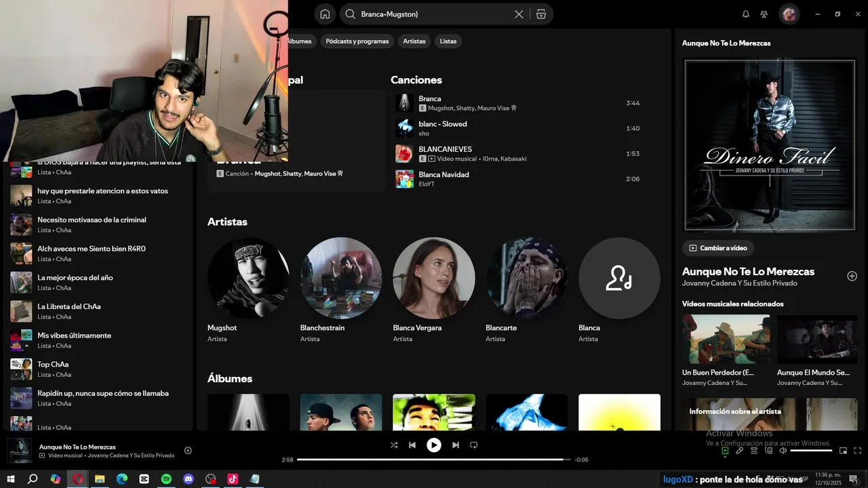Open Connect to a device icon
The image size is (868, 488).
(768, 451)
